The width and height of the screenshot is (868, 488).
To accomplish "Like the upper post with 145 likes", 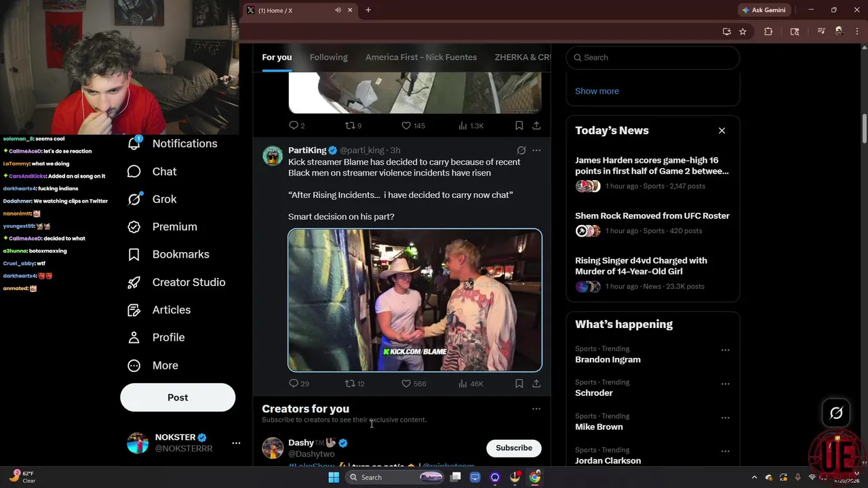I will pos(413,125).
